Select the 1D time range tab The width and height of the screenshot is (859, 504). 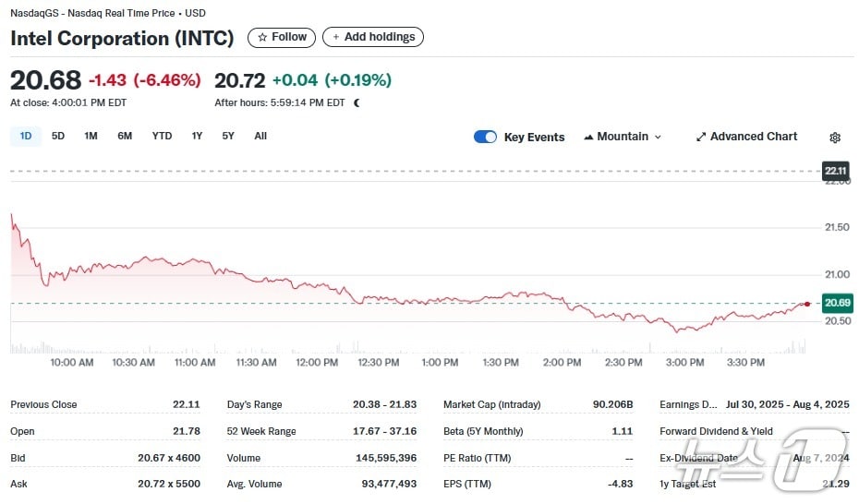point(26,136)
